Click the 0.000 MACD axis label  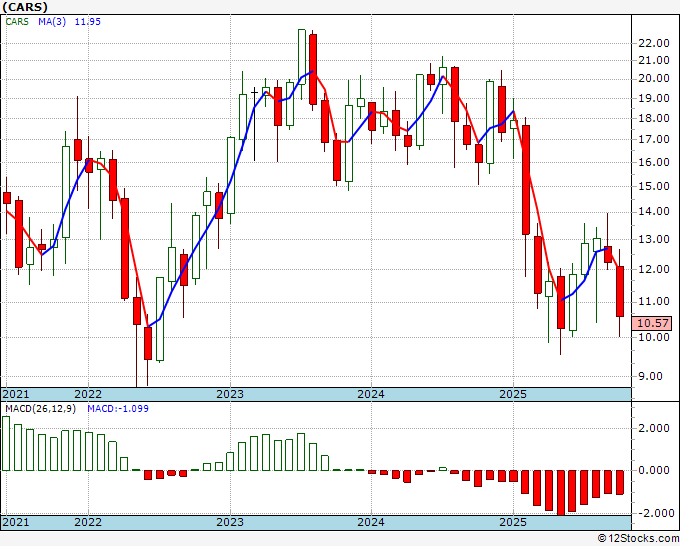click(654, 470)
